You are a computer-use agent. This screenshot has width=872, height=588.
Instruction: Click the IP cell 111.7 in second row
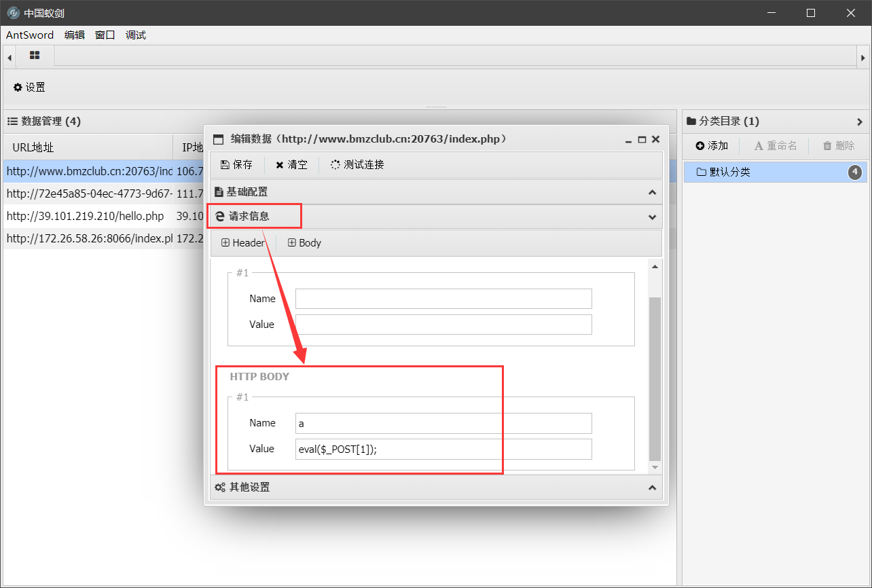click(x=189, y=194)
